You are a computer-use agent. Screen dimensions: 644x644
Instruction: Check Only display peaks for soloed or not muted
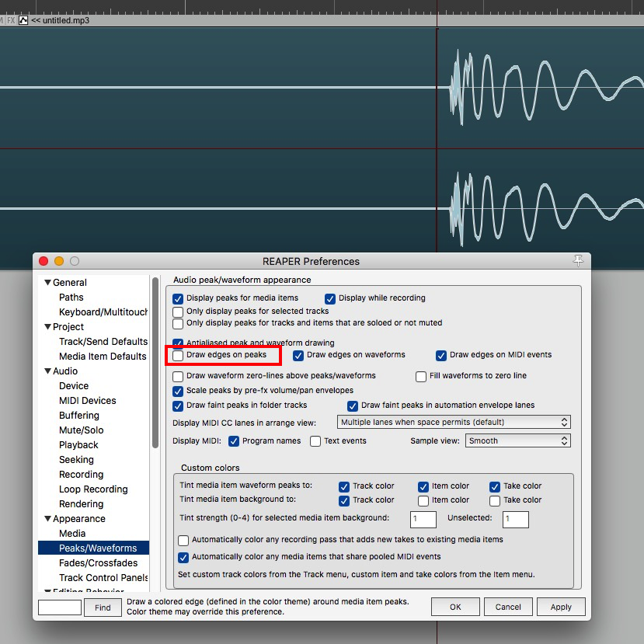point(178,324)
